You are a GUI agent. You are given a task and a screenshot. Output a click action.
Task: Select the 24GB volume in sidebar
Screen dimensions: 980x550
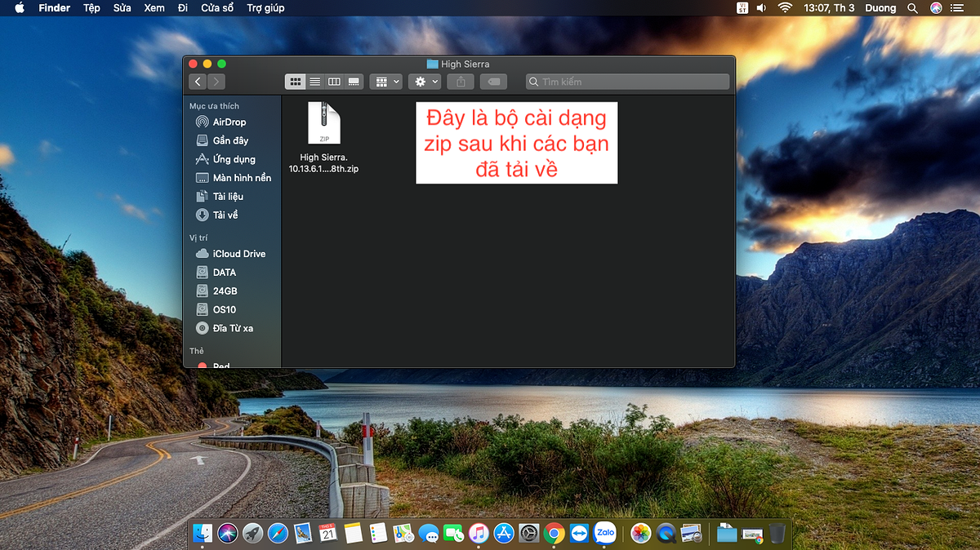click(x=216, y=291)
